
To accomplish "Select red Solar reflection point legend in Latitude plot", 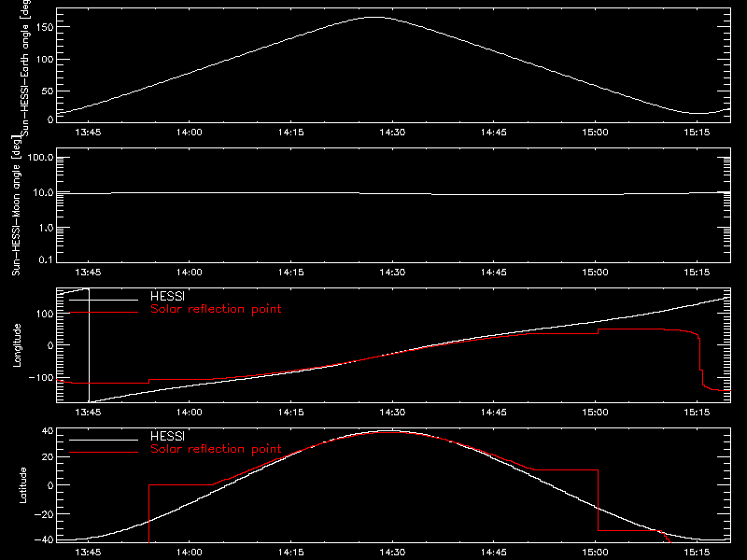I will pos(216,449).
